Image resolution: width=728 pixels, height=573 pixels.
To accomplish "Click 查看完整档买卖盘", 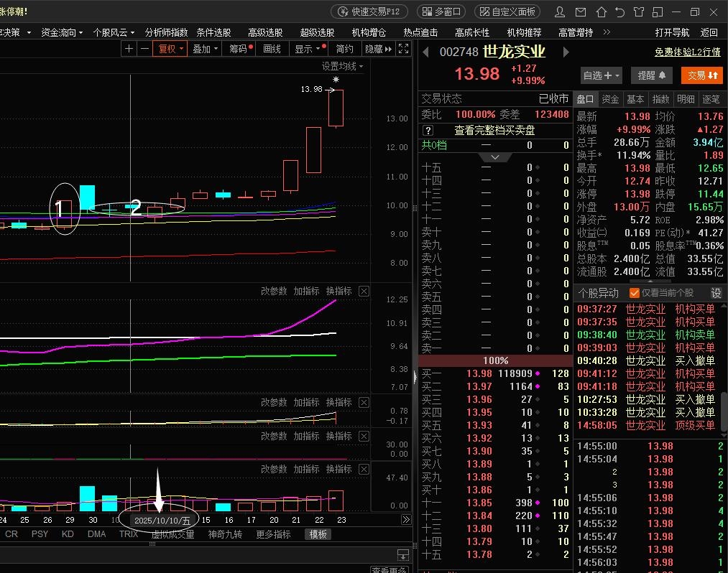I will click(x=494, y=131).
